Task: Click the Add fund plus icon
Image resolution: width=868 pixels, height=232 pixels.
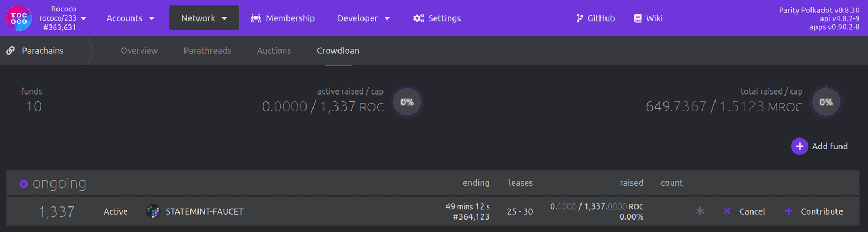Action: pos(799,146)
